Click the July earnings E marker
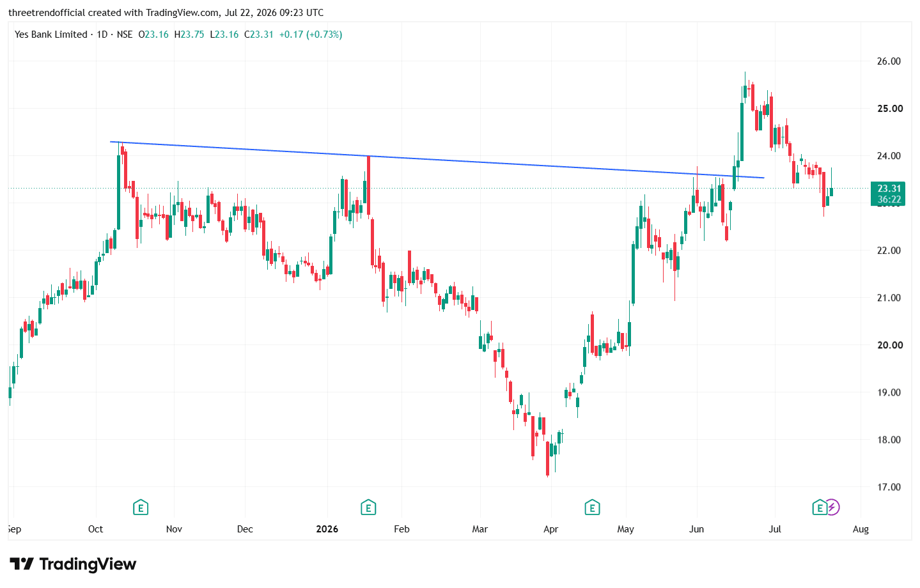Image resolution: width=920 pixels, height=588 pixels. [x=819, y=508]
